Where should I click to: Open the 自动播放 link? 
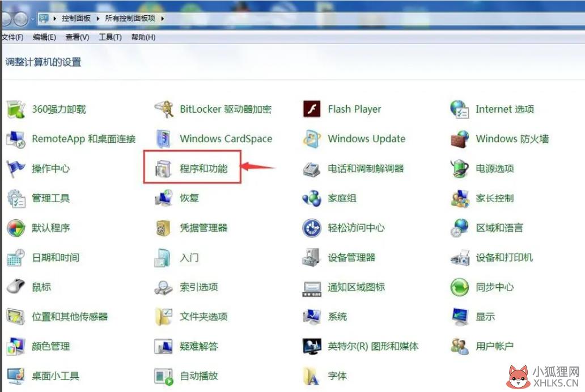[199, 376]
